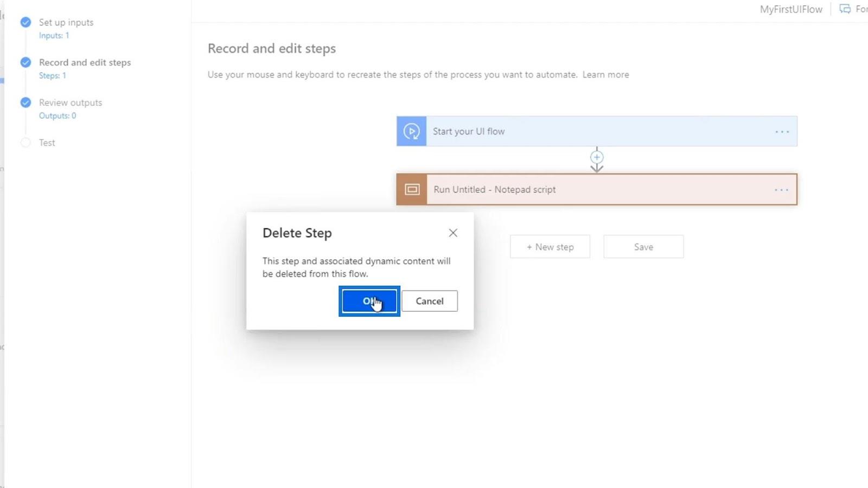Confirm deletion with the OK button
The image size is (868, 488).
[369, 301]
